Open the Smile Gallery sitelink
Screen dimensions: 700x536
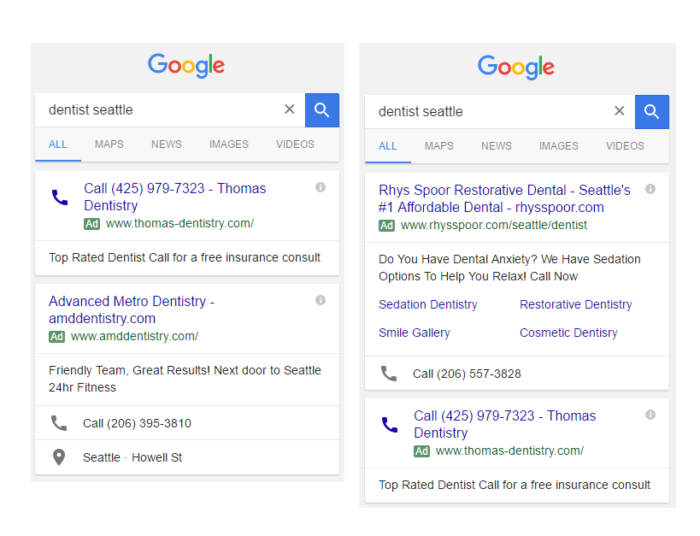coord(414,333)
